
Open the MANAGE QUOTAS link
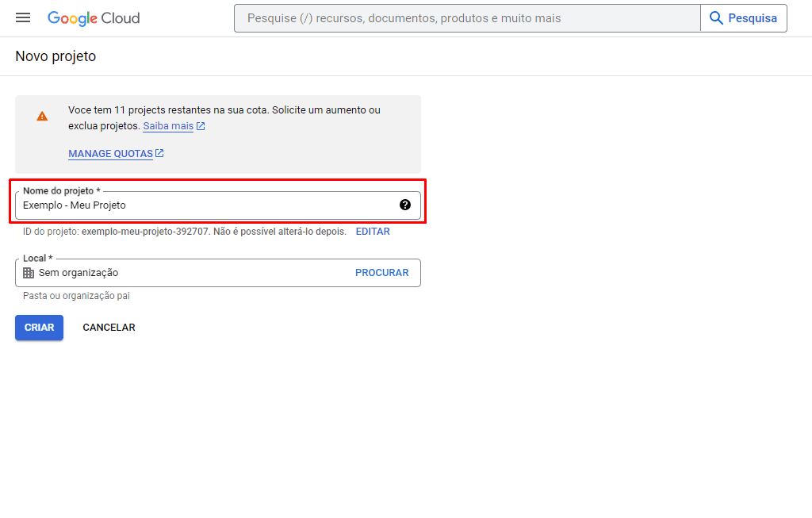pos(110,154)
